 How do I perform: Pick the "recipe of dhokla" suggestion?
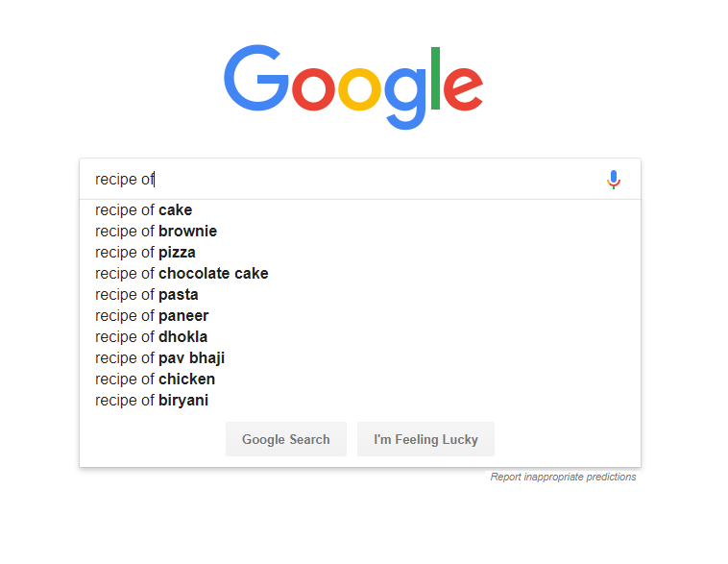[x=152, y=337]
